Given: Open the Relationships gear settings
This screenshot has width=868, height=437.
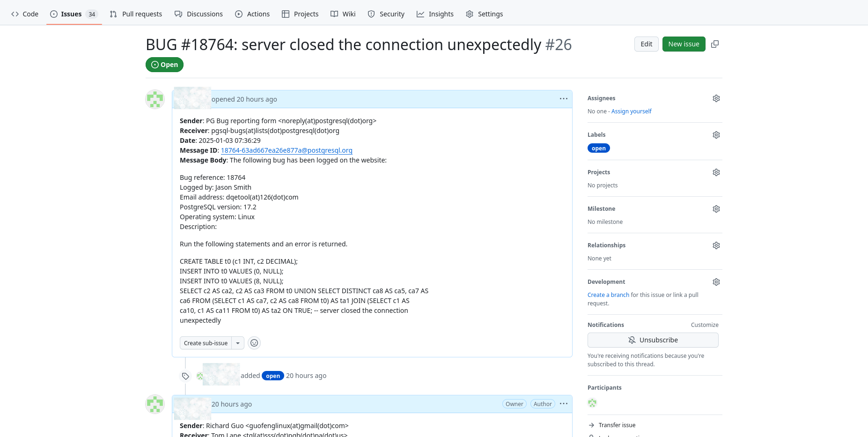Looking at the screenshot, I should 716,245.
